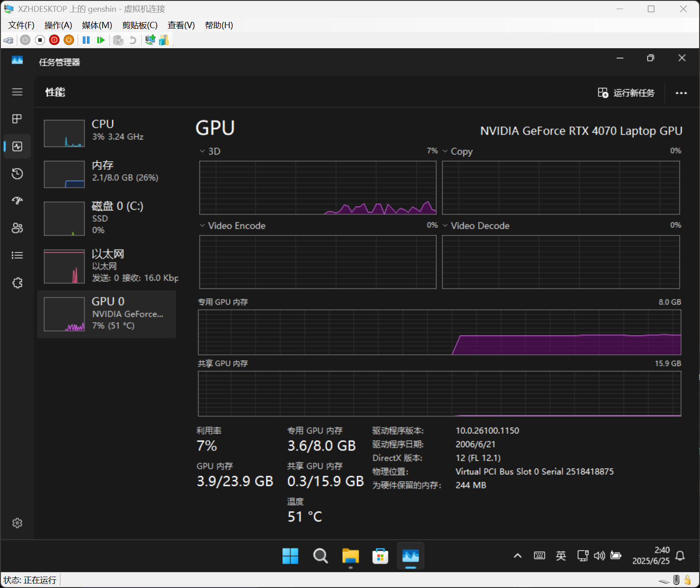Viewport: 700px width, 588px height.
Task: Click the Revert toolbar icon
Action: [133, 40]
